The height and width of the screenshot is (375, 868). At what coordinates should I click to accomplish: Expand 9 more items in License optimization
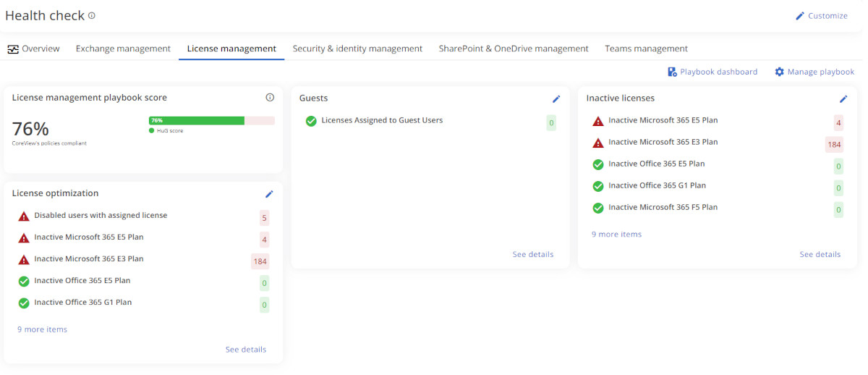pyautogui.click(x=42, y=329)
